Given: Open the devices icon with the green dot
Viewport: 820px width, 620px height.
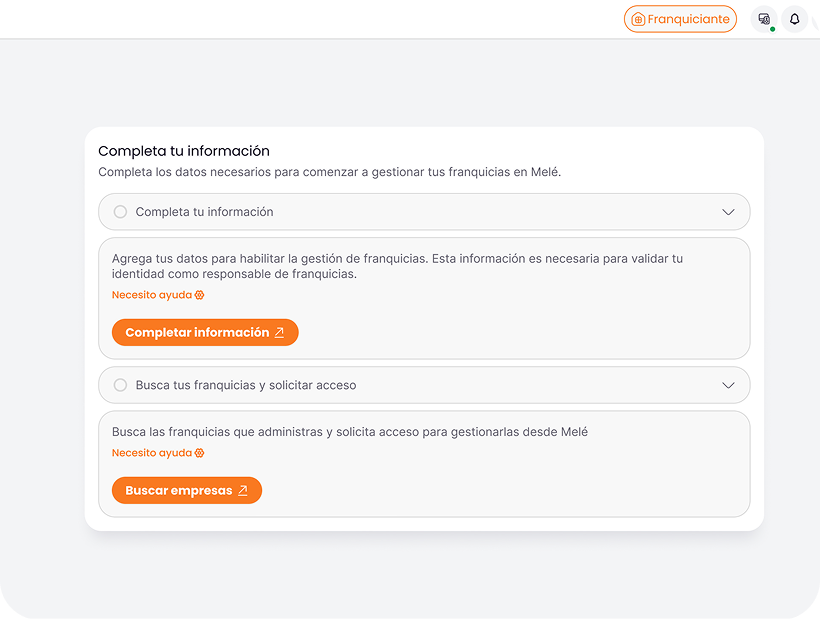Looking at the screenshot, I should (764, 19).
